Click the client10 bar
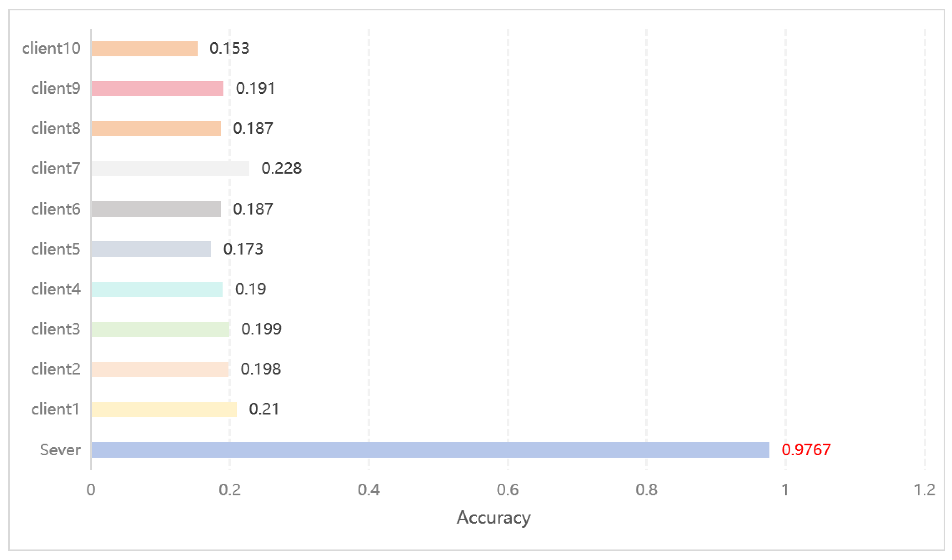 [144, 49]
